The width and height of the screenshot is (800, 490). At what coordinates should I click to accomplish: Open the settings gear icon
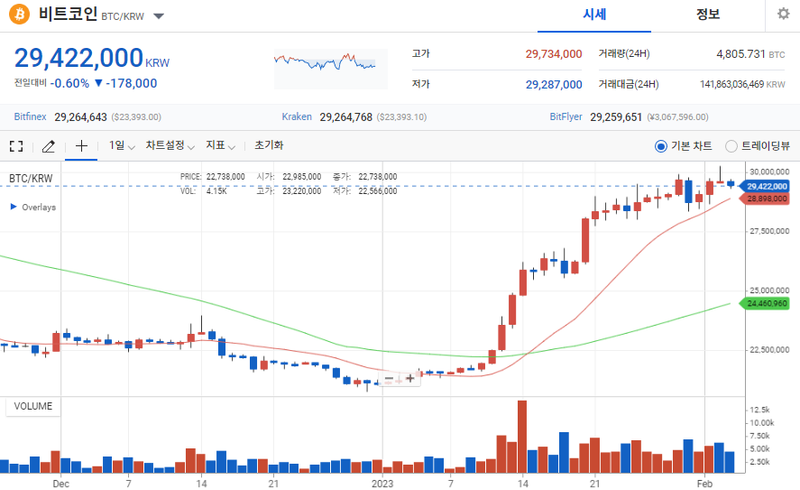[783, 14]
